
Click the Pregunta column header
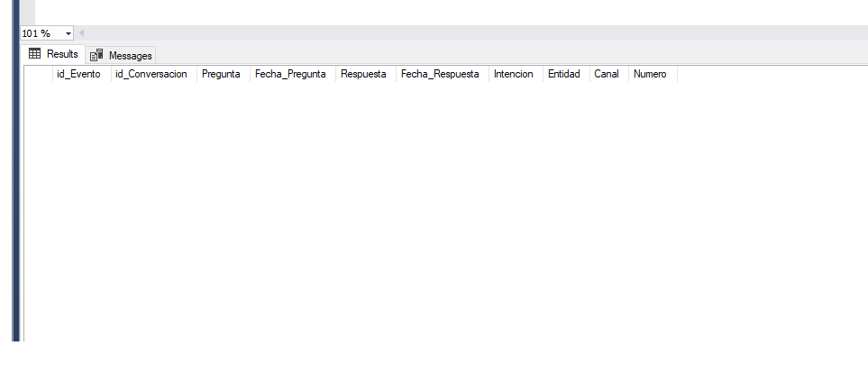tap(221, 74)
